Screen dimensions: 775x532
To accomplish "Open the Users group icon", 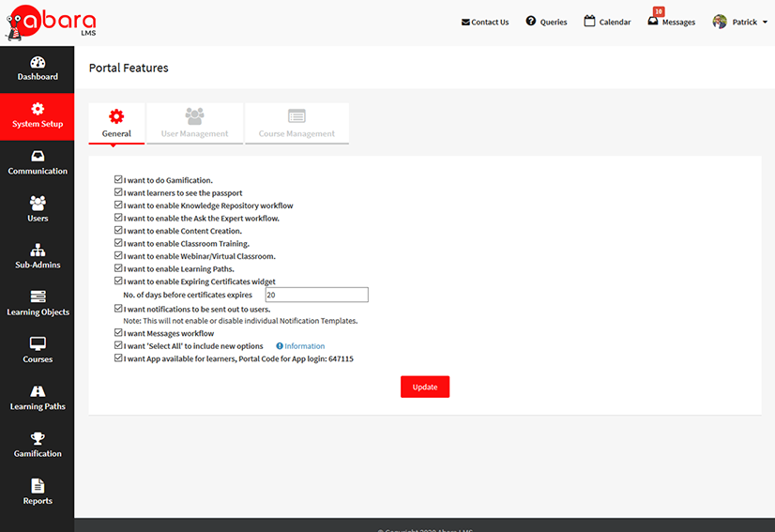I will pos(38,203).
